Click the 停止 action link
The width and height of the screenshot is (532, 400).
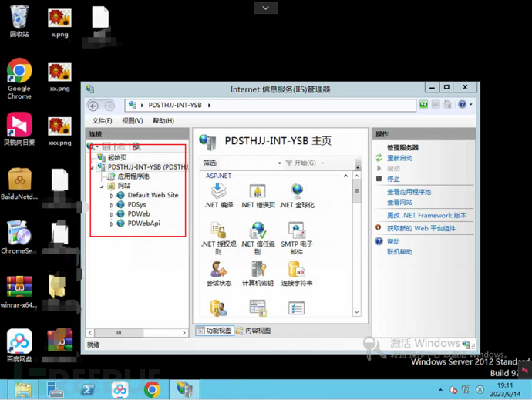pyautogui.click(x=393, y=179)
